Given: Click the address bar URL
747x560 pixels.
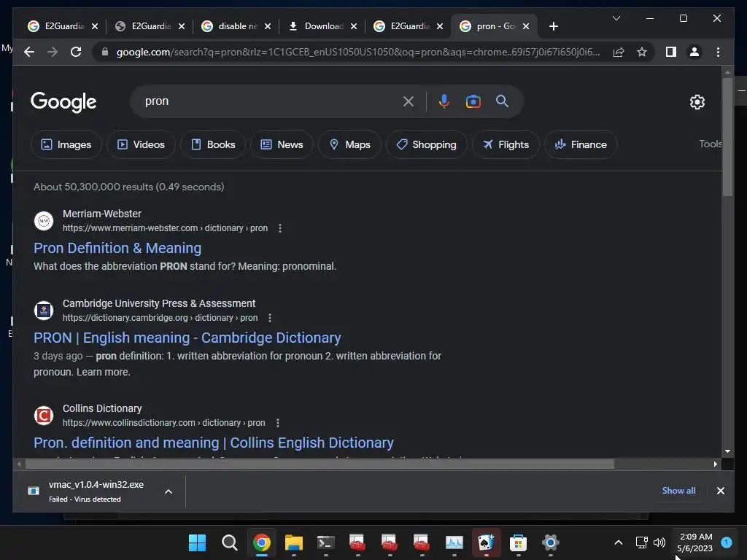Looking at the screenshot, I should (358, 52).
